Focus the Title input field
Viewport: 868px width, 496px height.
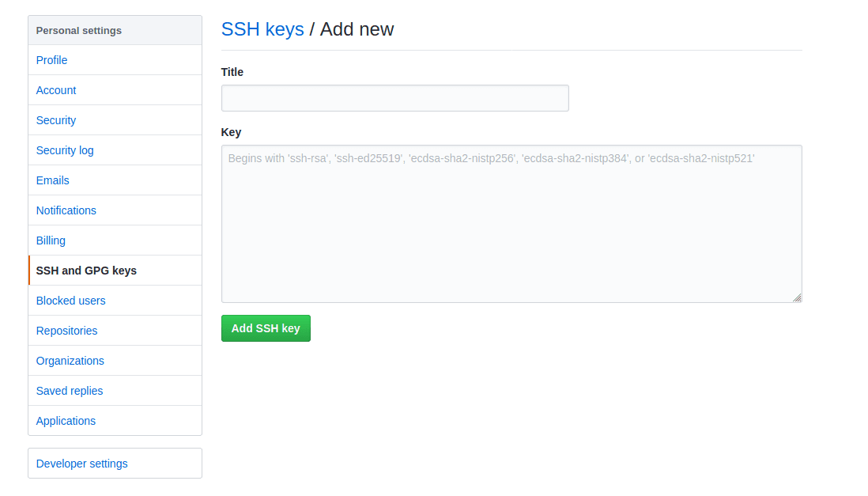pos(394,98)
